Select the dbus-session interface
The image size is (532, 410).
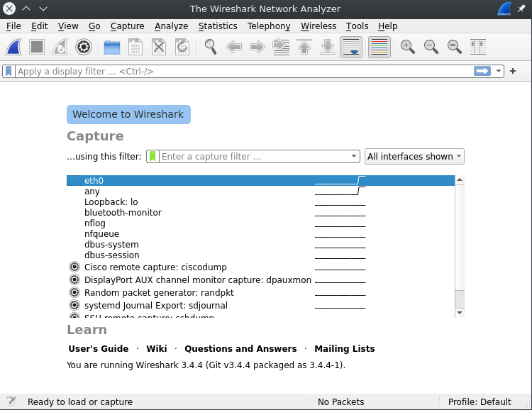260,255
